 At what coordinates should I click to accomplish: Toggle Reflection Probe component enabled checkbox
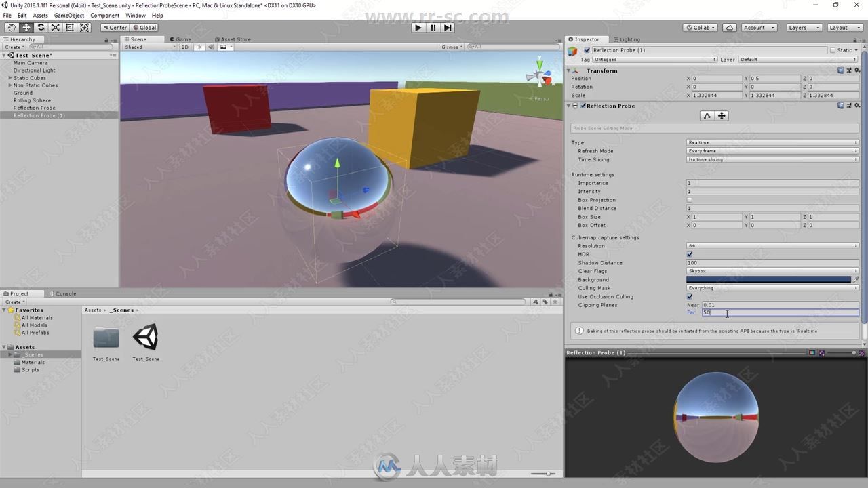(583, 106)
